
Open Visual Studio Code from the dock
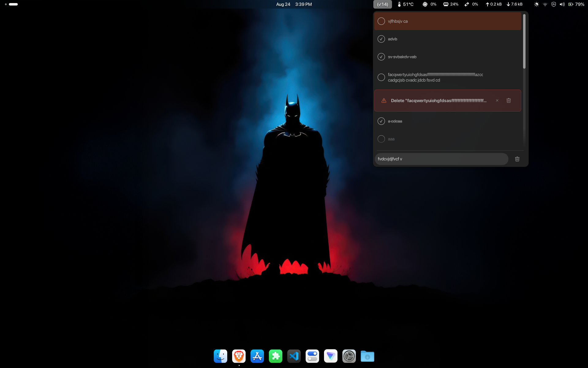[x=294, y=356]
